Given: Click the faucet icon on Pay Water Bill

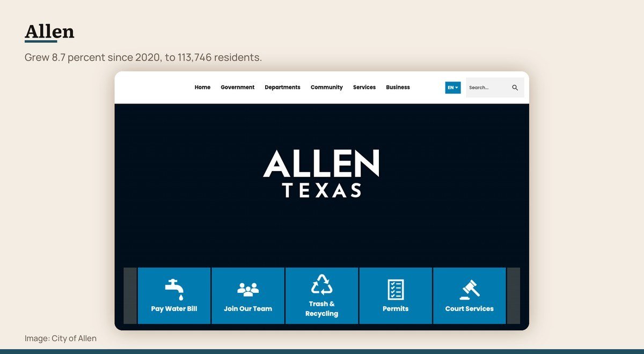Looking at the screenshot, I should tap(174, 290).
